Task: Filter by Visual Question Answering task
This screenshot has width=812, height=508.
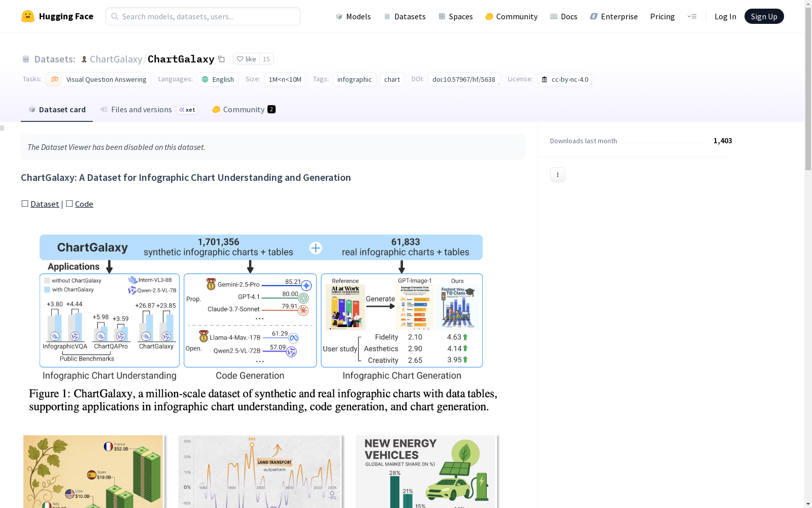Action: point(98,79)
